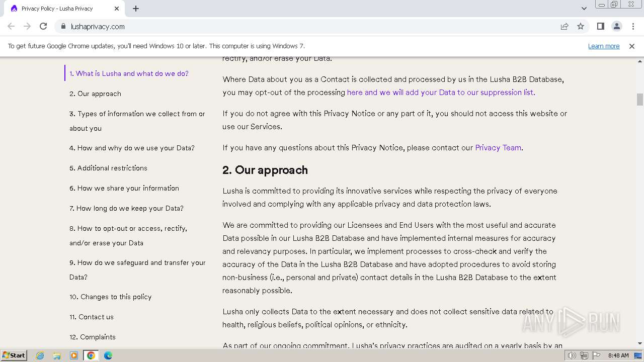Open '5. Additional restrictions' section
644x362 pixels.
coord(108,168)
